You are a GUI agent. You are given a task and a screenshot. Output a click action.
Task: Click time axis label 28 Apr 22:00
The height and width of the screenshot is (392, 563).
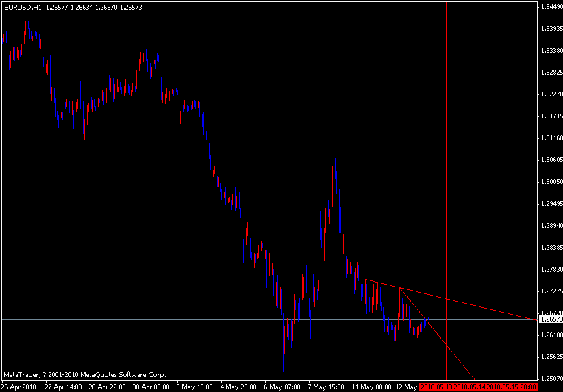[x=107, y=387]
